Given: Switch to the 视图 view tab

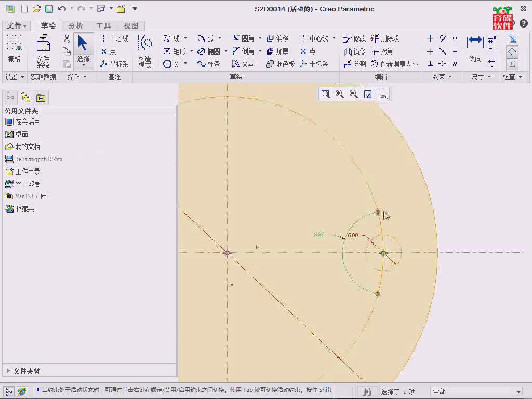Looking at the screenshot, I should coord(130,26).
